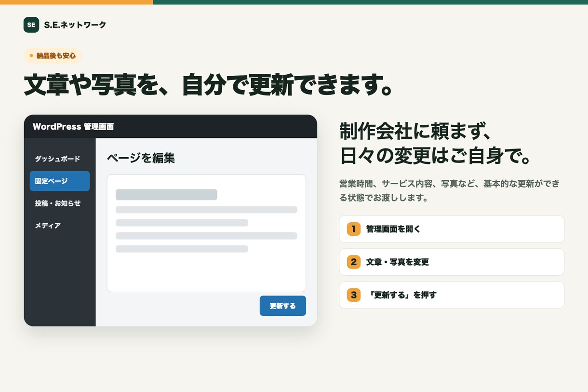Select 固定ページ in the sidebar
The width and height of the screenshot is (588, 392).
point(60,181)
